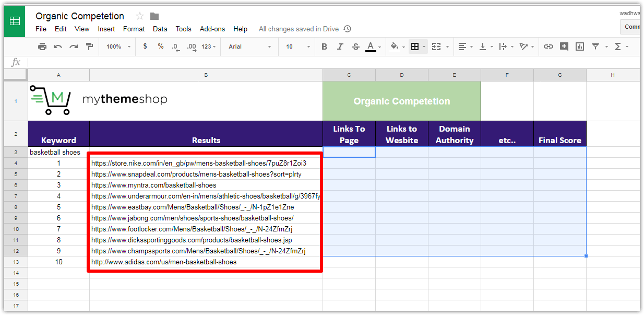Click the filter funnel icon
The image size is (644, 315).
pyautogui.click(x=595, y=46)
